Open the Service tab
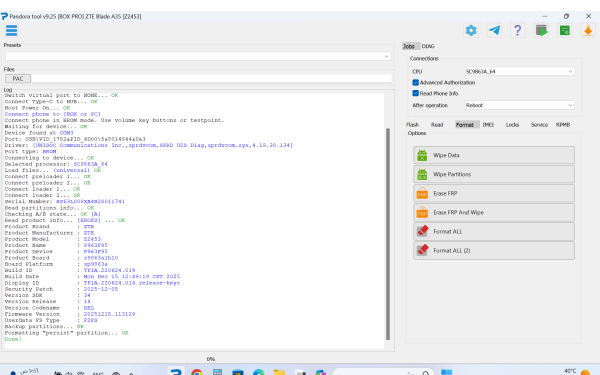The height and width of the screenshot is (375, 600). (x=539, y=125)
